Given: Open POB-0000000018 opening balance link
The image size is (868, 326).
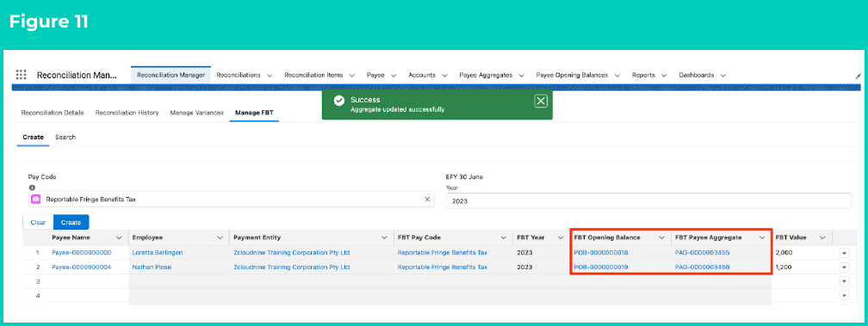Looking at the screenshot, I should 601,253.
